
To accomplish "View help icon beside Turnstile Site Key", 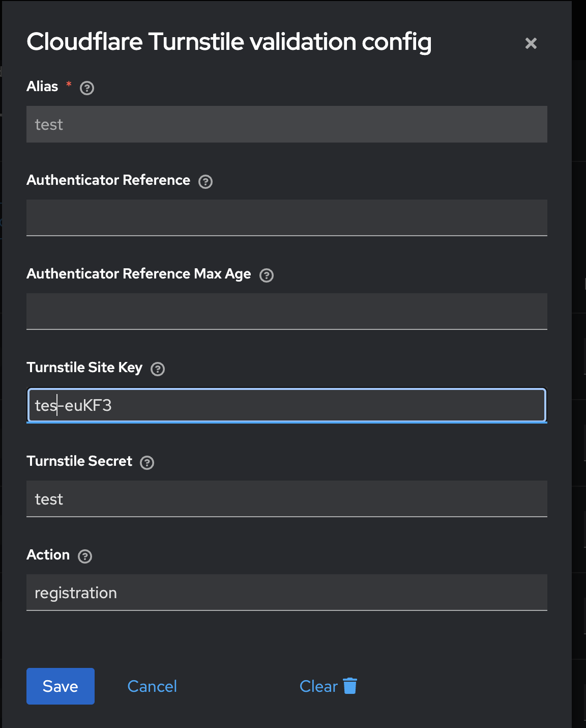I will click(158, 369).
